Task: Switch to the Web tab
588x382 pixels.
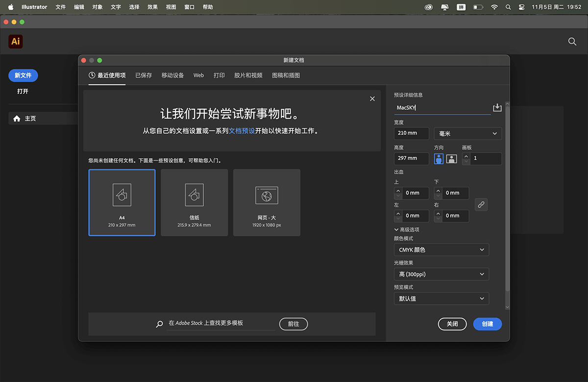Action: pos(198,75)
